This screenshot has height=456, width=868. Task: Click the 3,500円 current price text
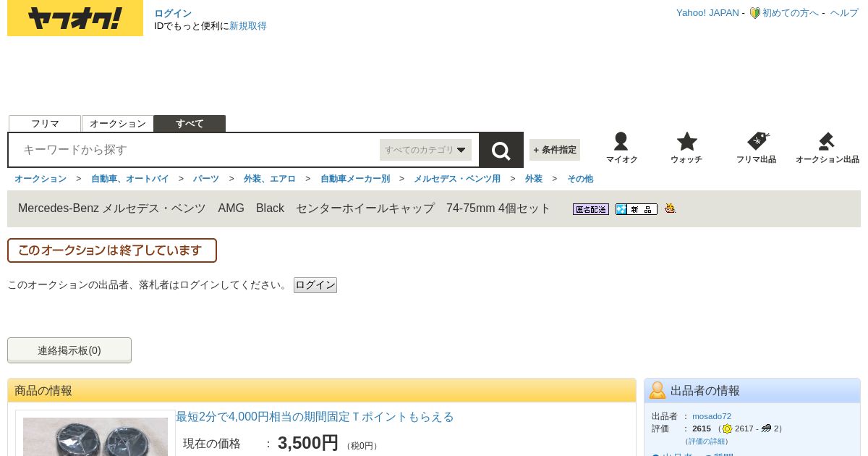(308, 442)
